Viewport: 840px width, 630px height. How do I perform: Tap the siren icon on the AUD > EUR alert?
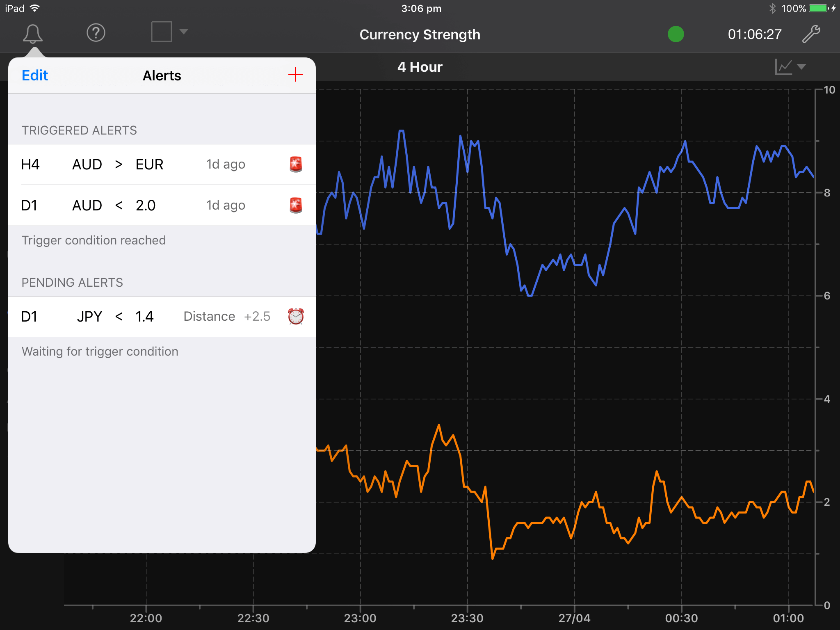(x=296, y=164)
